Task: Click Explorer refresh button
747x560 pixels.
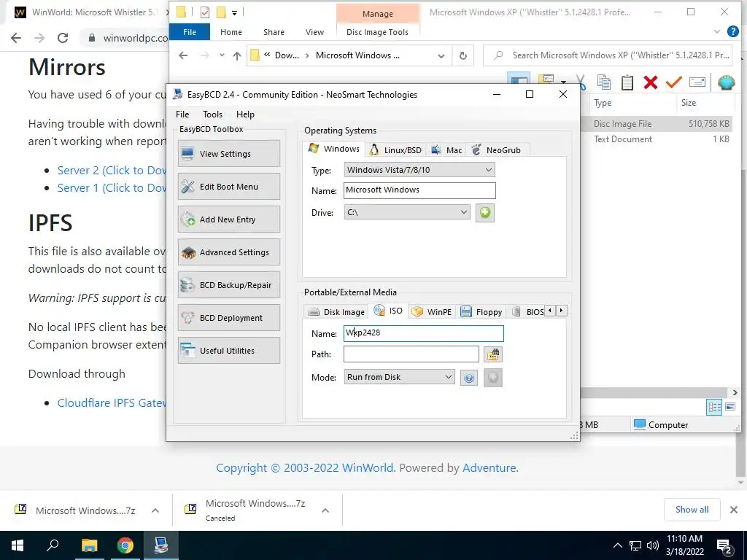Action: (x=462, y=55)
